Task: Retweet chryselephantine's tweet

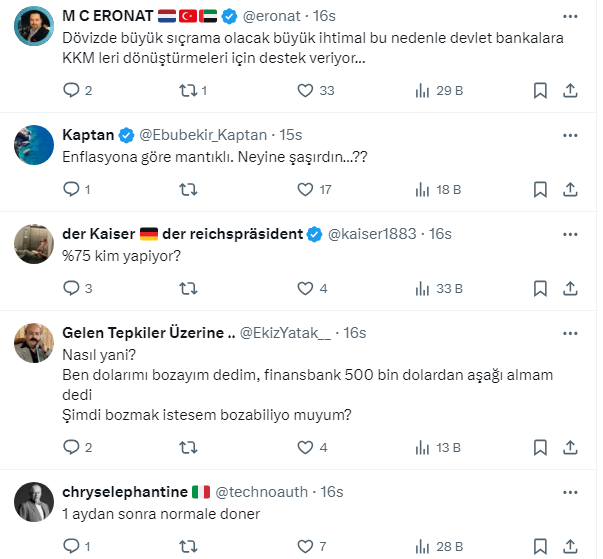Action: (187, 546)
